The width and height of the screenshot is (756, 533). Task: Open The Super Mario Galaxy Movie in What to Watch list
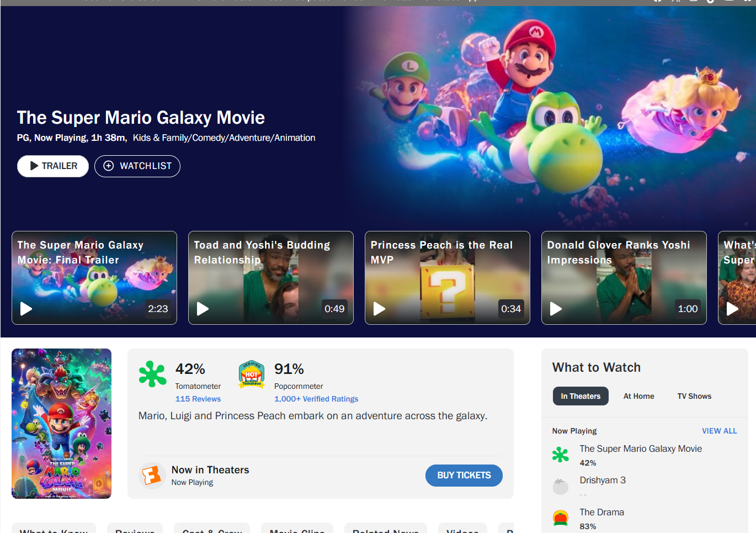pos(641,449)
